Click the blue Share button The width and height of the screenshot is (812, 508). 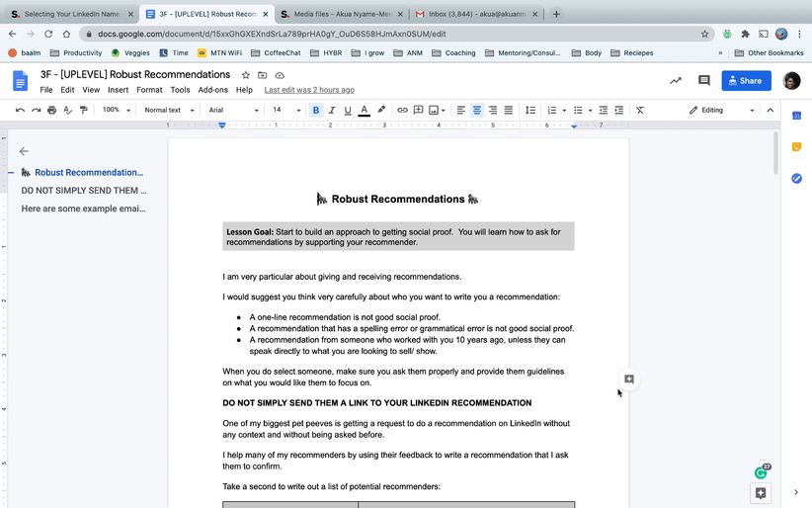(746, 81)
